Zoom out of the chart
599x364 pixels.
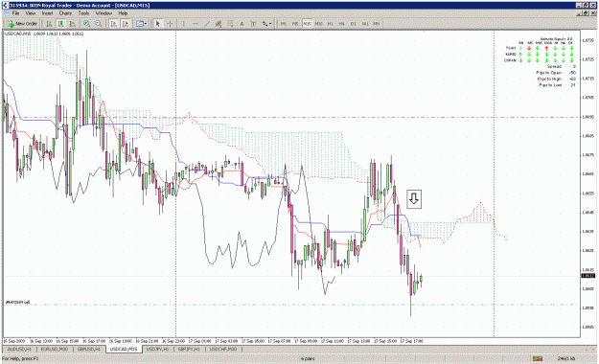99,24
